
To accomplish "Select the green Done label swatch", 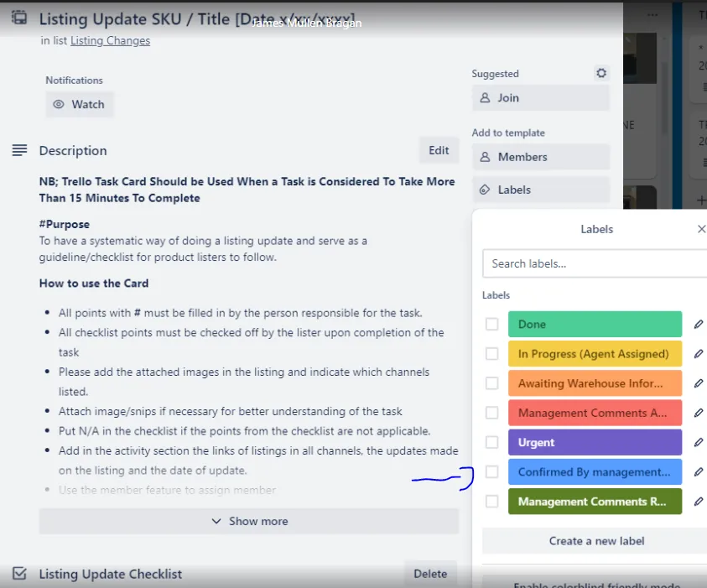I will 595,325.
